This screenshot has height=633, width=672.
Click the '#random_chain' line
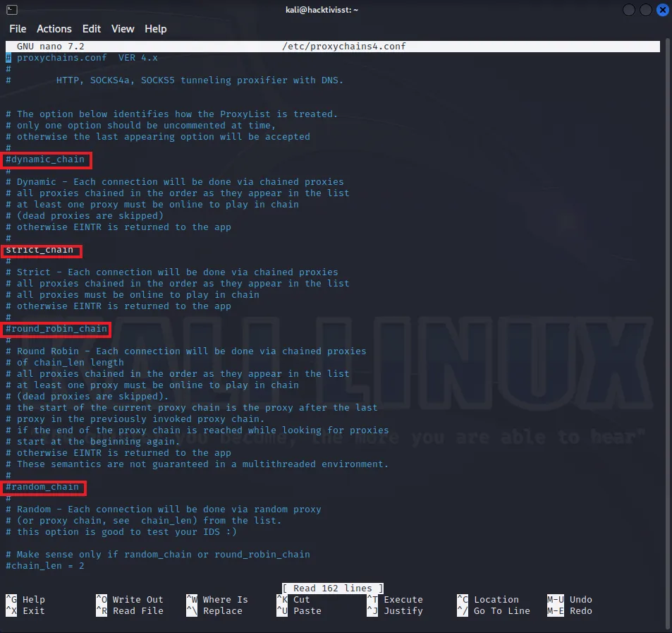click(42, 487)
